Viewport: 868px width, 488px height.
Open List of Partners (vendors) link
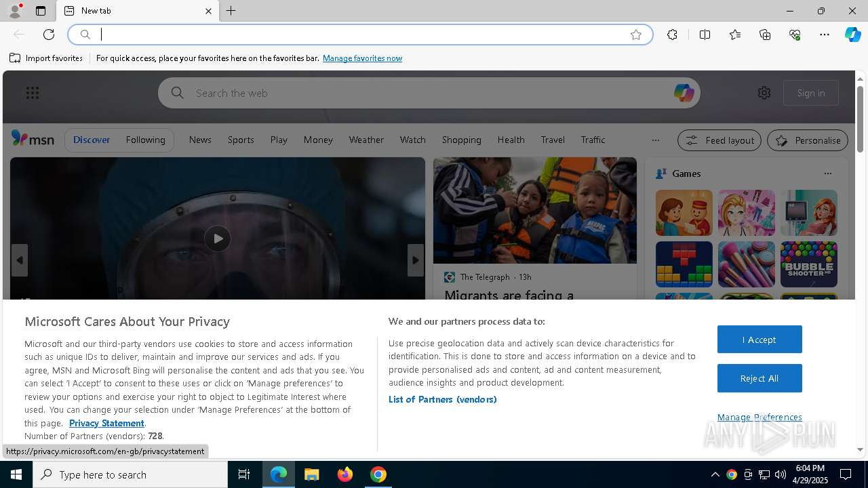point(443,399)
